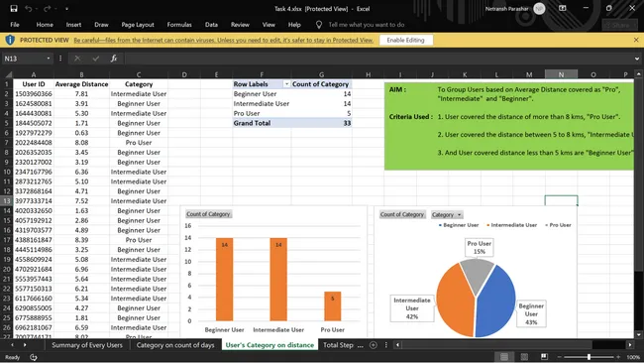Viewport: 644px width, 363px height.
Task: Click the vertical scrollbar up arrow
Action: coord(638,74)
